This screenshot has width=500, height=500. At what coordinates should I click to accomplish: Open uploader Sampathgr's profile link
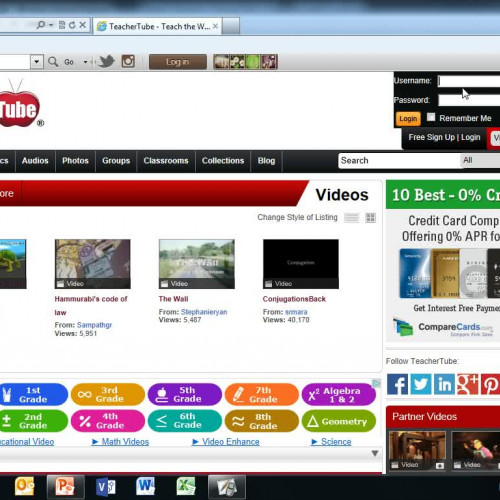(94, 325)
